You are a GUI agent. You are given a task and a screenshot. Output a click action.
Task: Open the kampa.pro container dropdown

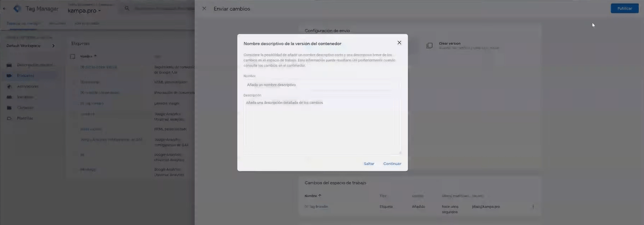click(x=84, y=11)
